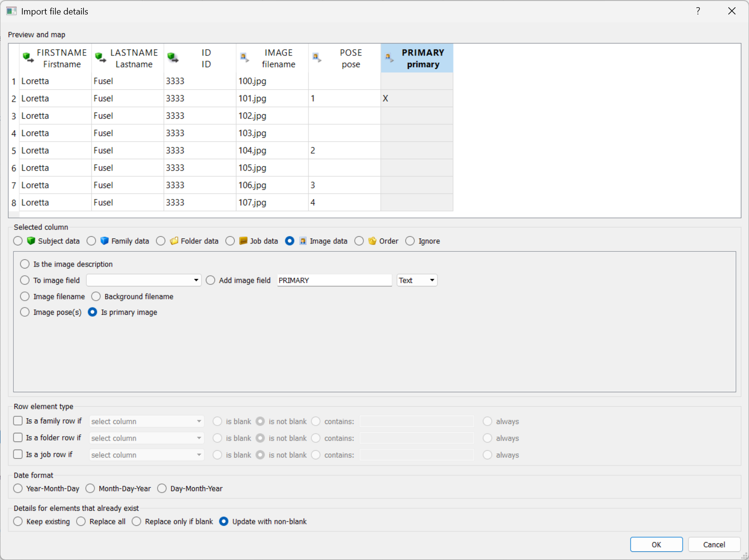Open folder row select column dropdown

[147, 438]
